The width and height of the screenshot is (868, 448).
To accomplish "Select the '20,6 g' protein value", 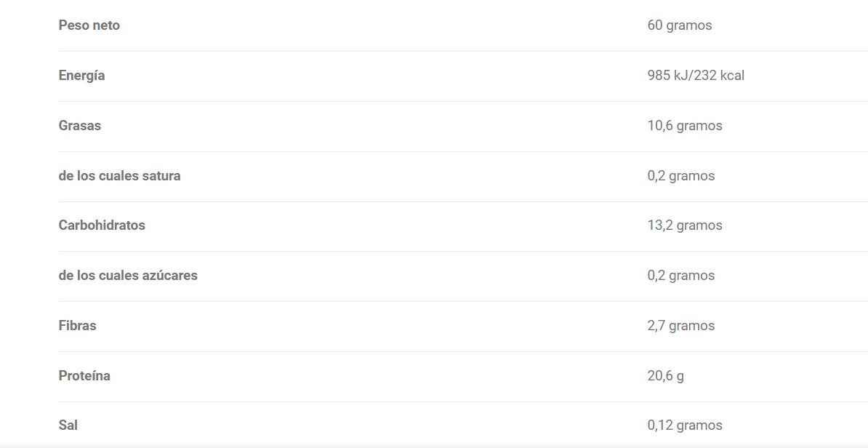I will (x=665, y=376).
